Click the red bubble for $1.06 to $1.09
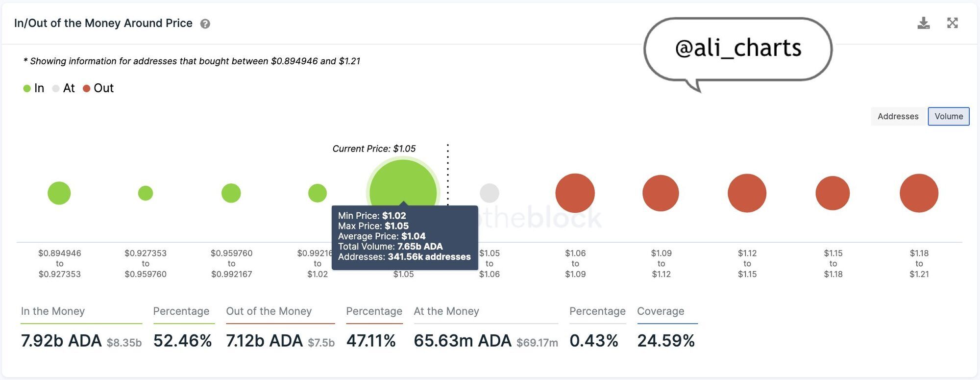The width and height of the screenshot is (980, 380). pyautogui.click(x=575, y=193)
